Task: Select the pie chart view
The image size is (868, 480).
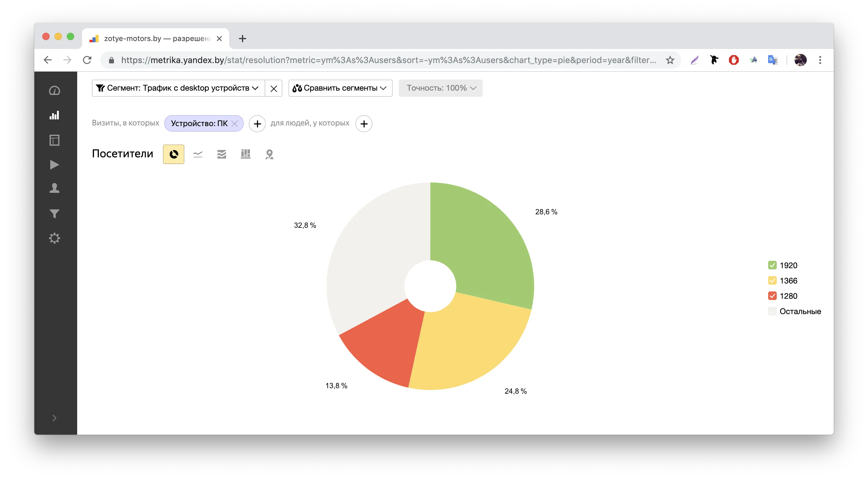Action: 174,154
